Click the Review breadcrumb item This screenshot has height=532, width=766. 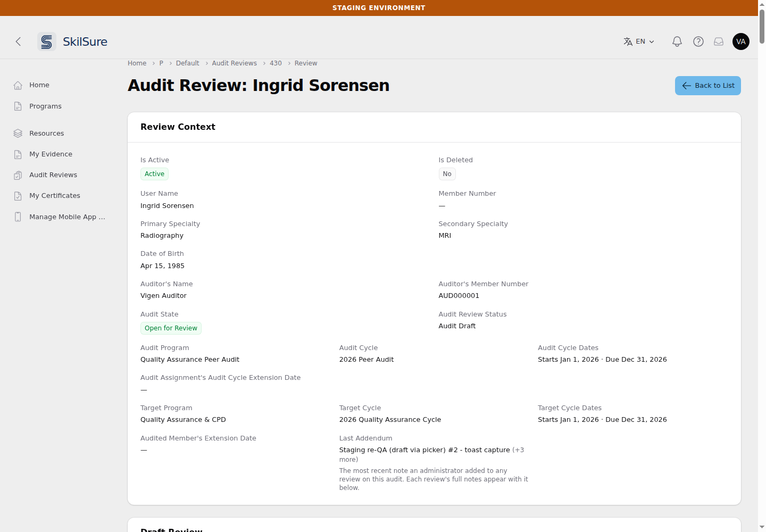pyautogui.click(x=306, y=63)
